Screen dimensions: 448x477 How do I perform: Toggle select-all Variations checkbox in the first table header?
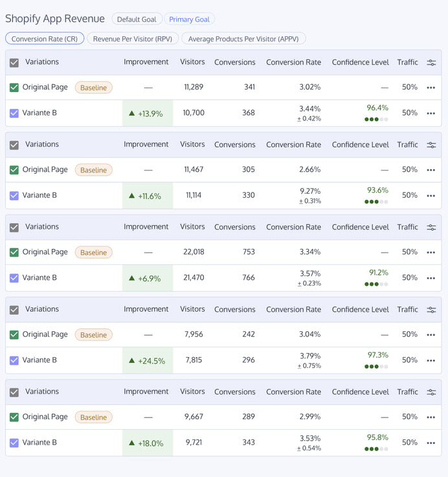(x=14, y=63)
